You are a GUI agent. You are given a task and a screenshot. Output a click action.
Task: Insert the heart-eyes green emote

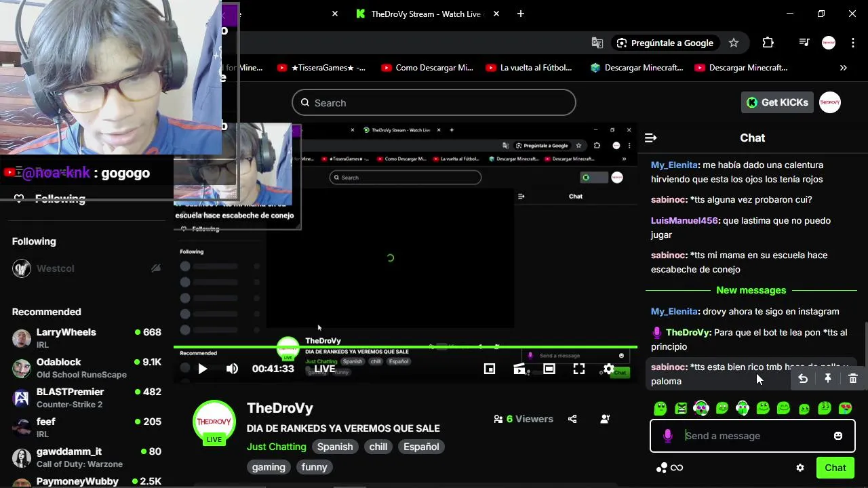click(x=845, y=408)
